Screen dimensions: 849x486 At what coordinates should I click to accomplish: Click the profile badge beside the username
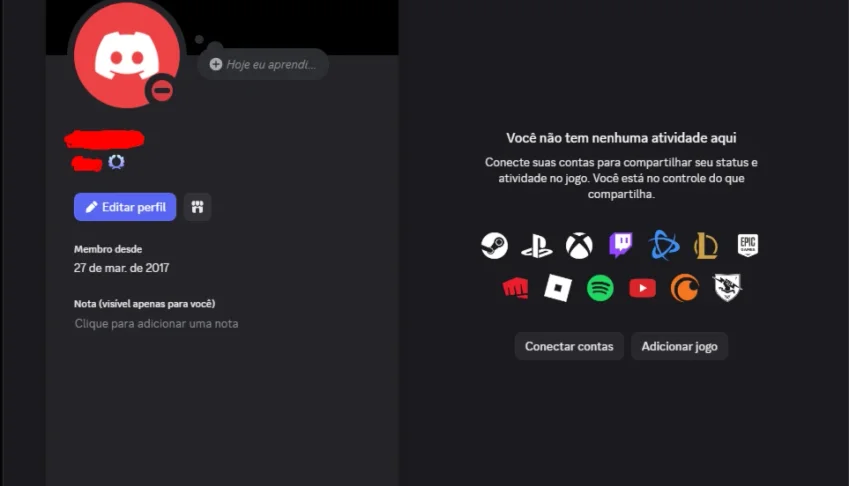(116, 162)
